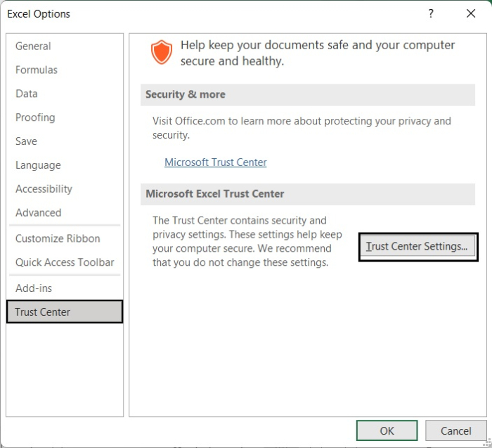Open Trust Center Settings

(417, 247)
